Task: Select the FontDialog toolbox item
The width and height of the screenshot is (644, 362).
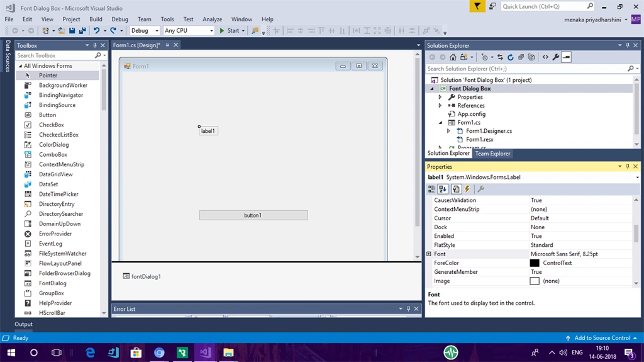Action: pos(53,283)
